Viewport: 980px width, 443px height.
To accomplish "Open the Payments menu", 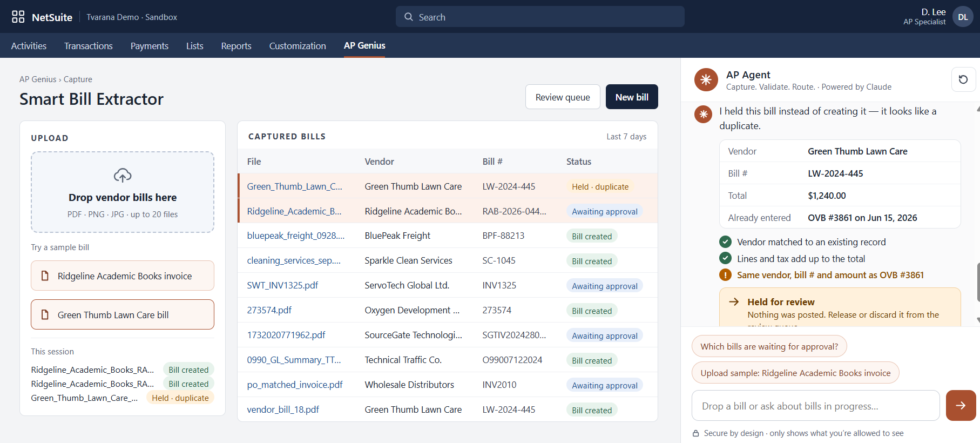I will [149, 46].
